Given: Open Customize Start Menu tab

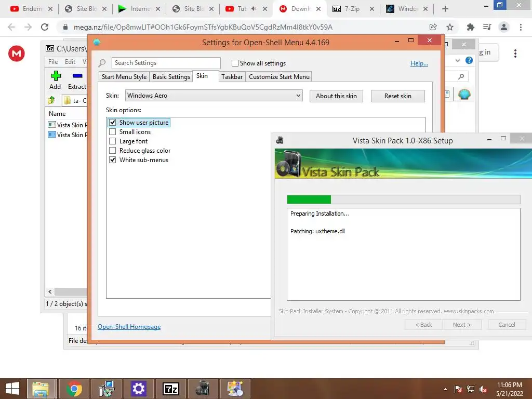Looking at the screenshot, I should click(279, 77).
